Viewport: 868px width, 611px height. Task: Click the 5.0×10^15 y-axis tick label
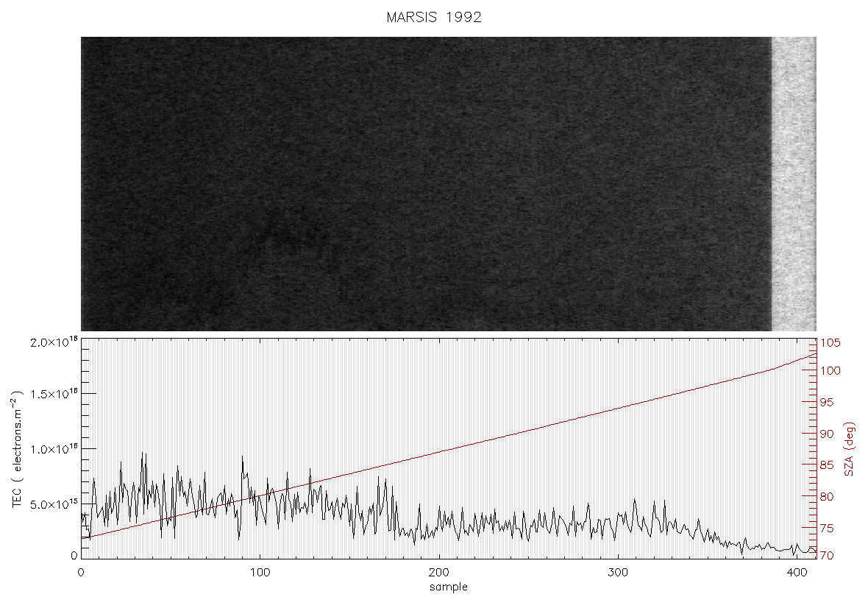(54, 504)
